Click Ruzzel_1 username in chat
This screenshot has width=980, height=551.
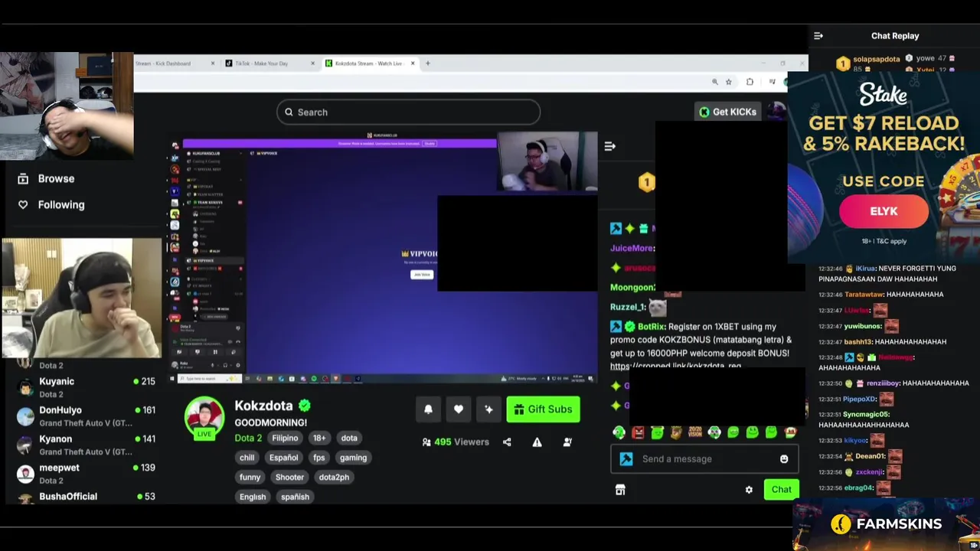628,308
